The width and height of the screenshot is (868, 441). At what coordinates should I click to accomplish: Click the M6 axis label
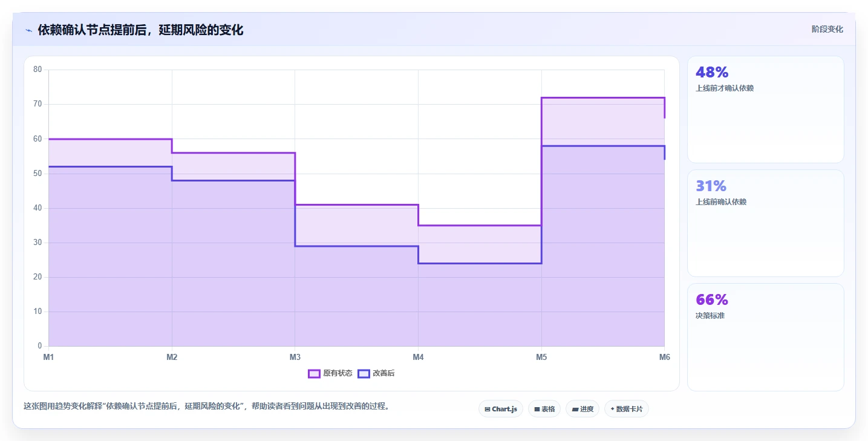click(x=665, y=357)
